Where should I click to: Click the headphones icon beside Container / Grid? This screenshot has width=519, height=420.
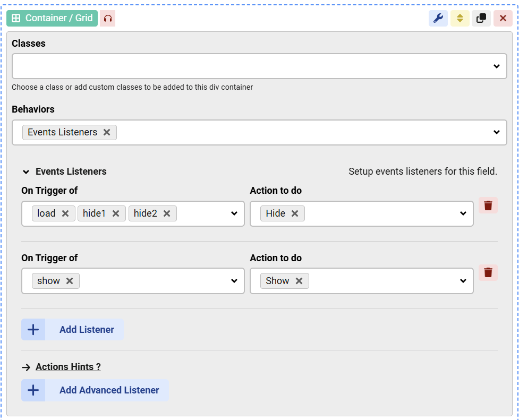point(107,18)
